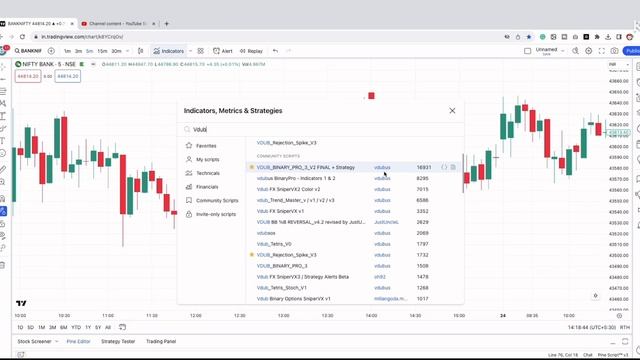Expand the timeframe dropdown arrow

[x=128, y=51]
